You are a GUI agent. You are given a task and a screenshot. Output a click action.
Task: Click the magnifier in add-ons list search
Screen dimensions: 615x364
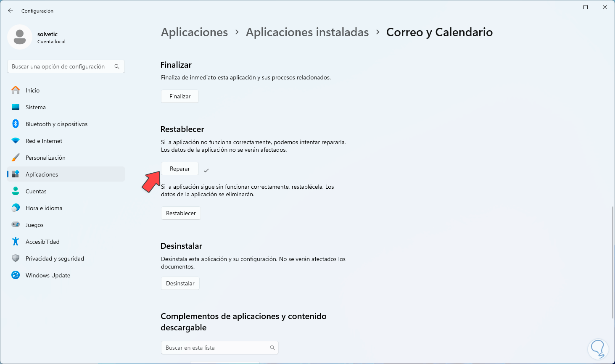[272, 348]
